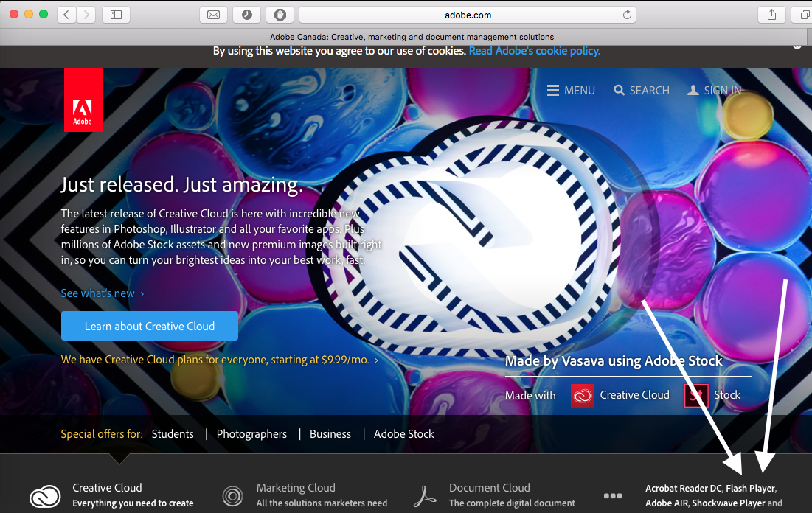Click the Adobe logo
Screen dimensions: 812x513
tap(83, 100)
